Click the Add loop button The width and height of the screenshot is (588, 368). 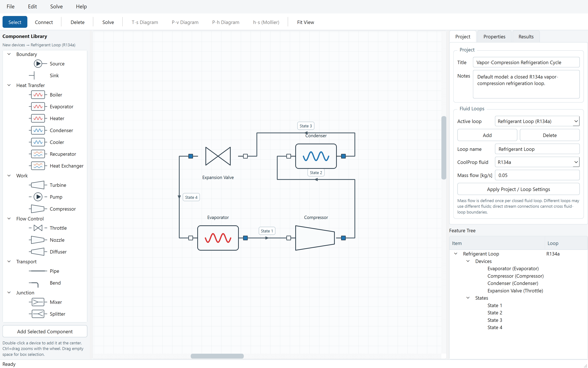487,135
